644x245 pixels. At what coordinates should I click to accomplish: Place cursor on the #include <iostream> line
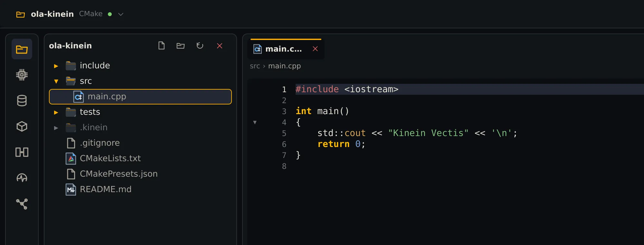pos(469,89)
